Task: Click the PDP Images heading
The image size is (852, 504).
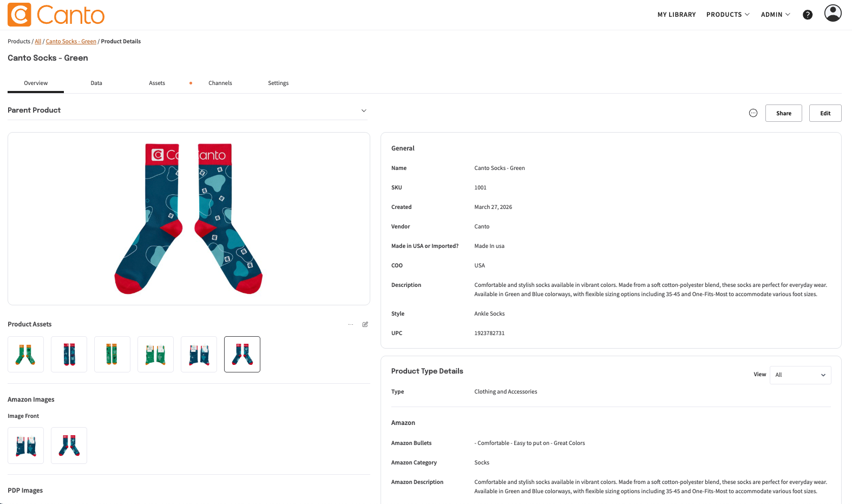Action: tap(25, 490)
